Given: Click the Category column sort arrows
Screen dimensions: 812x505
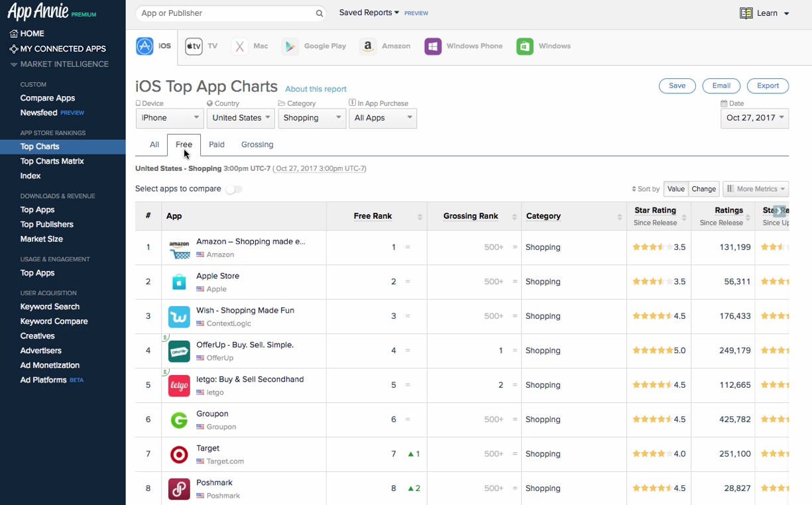Looking at the screenshot, I should pos(620,217).
